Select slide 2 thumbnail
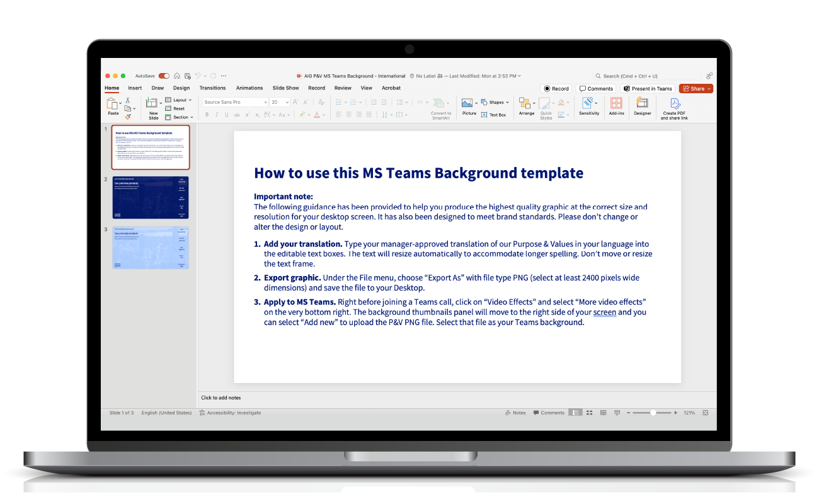The width and height of the screenshot is (819, 504). [150, 197]
